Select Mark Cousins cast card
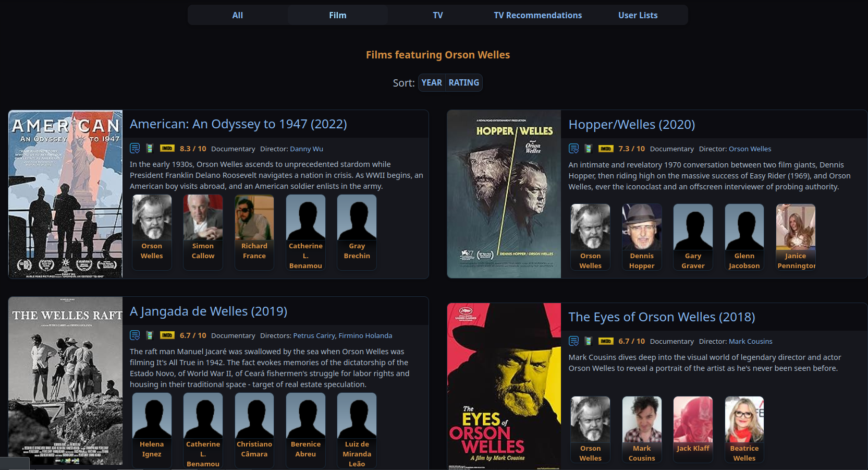This screenshot has height=470, width=868. pyautogui.click(x=642, y=429)
